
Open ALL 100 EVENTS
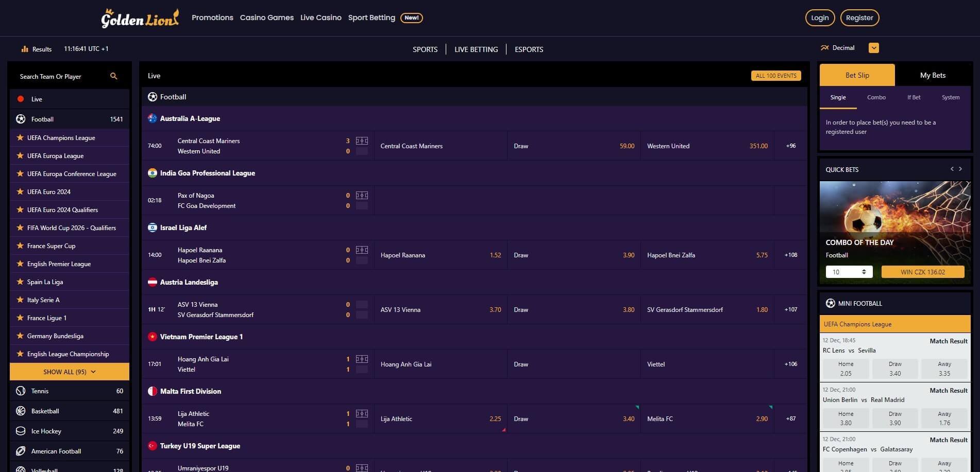pyautogui.click(x=776, y=75)
